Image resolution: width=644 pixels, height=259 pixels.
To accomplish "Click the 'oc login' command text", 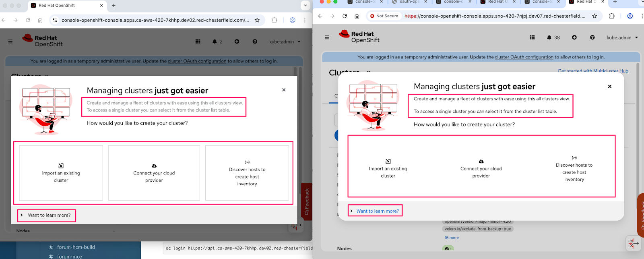I will tap(239, 248).
